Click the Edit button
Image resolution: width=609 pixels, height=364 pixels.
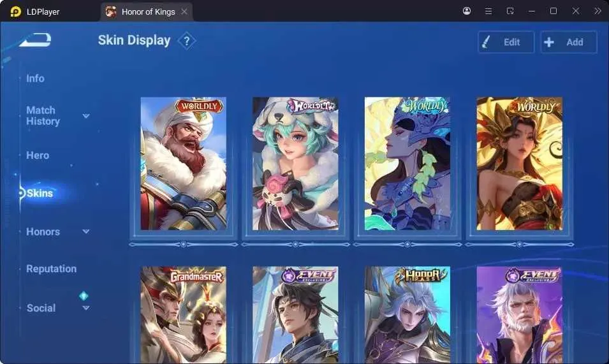506,42
